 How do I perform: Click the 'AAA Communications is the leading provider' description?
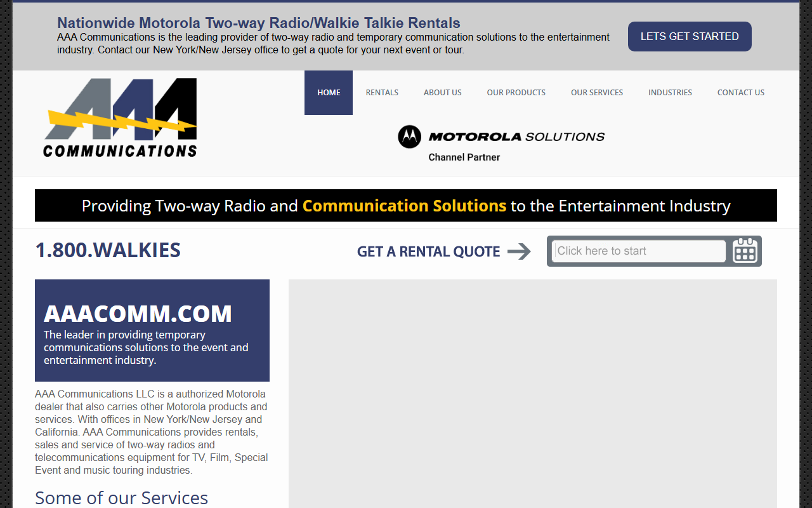(334, 43)
